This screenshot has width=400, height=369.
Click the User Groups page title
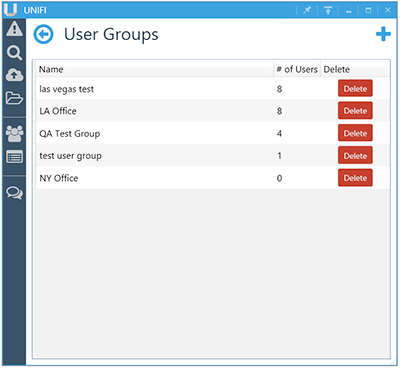[x=111, y=35]
